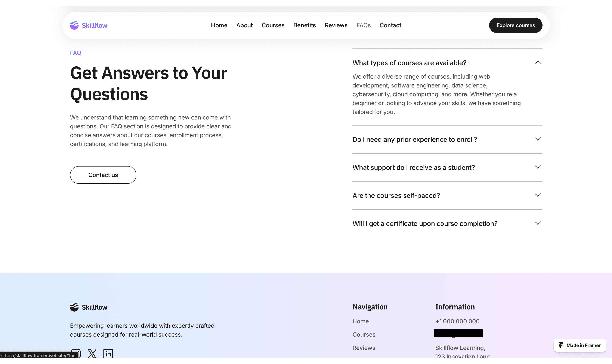Expand the prior experience question
Viewport: 612px width, 364px height.
click(538, 139)
